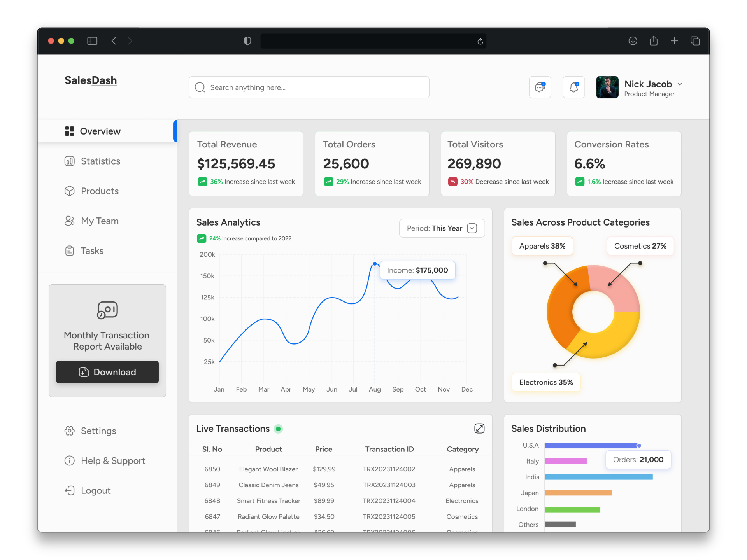Select the Statistics sidebar icon
Image resolution: width=747 pixels, height=560 pixels.
pos(70,161)
